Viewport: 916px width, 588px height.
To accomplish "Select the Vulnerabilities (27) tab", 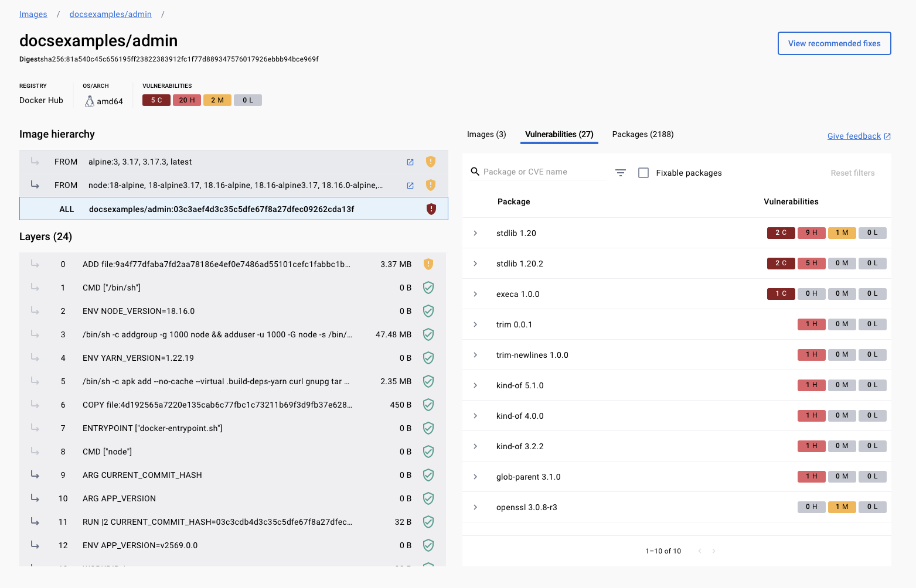I will (x=559, y=134).
